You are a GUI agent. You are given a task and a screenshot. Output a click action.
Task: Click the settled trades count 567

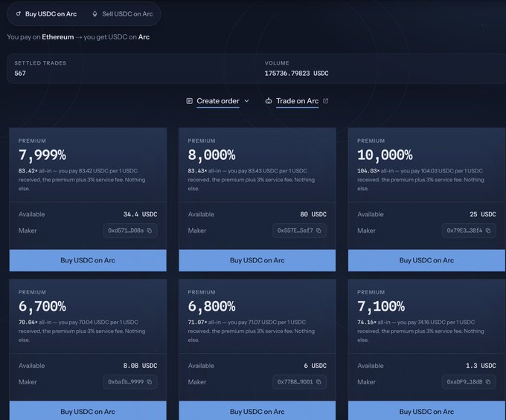(x=20, y=73)
